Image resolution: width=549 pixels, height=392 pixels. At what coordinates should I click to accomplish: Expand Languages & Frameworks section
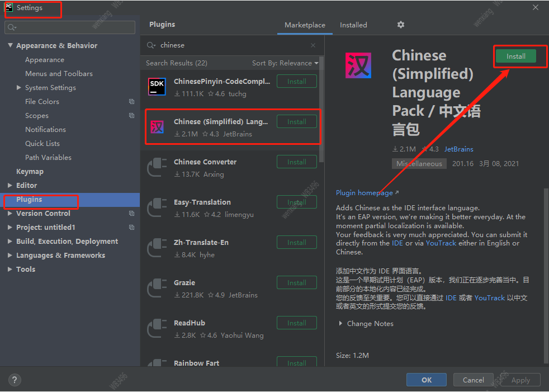click(10, 256)
